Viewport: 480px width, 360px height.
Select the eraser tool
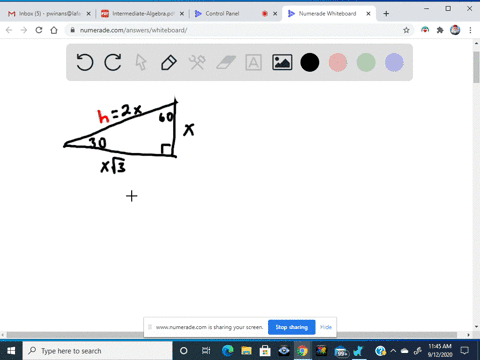click(226, 62)
